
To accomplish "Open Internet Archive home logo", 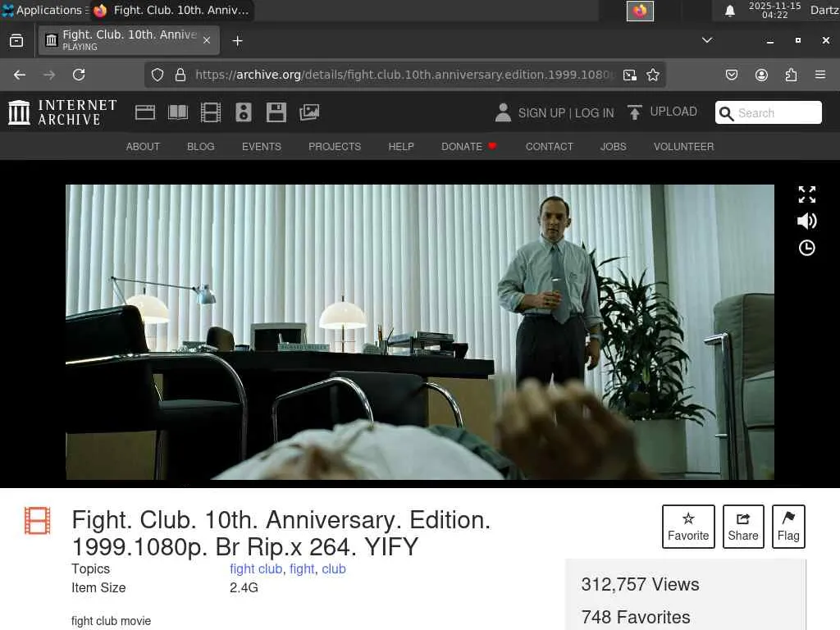I will pyautogui.click(x=62, y=112).
